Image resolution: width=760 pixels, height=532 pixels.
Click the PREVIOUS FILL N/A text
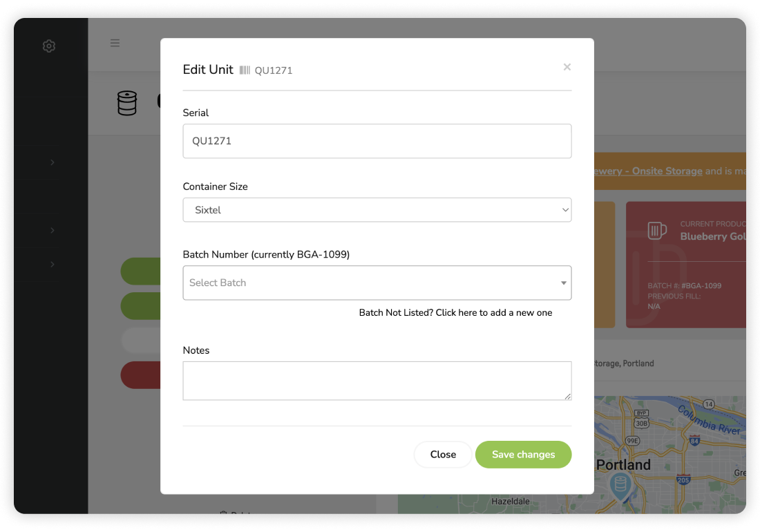tap(674, 301)
